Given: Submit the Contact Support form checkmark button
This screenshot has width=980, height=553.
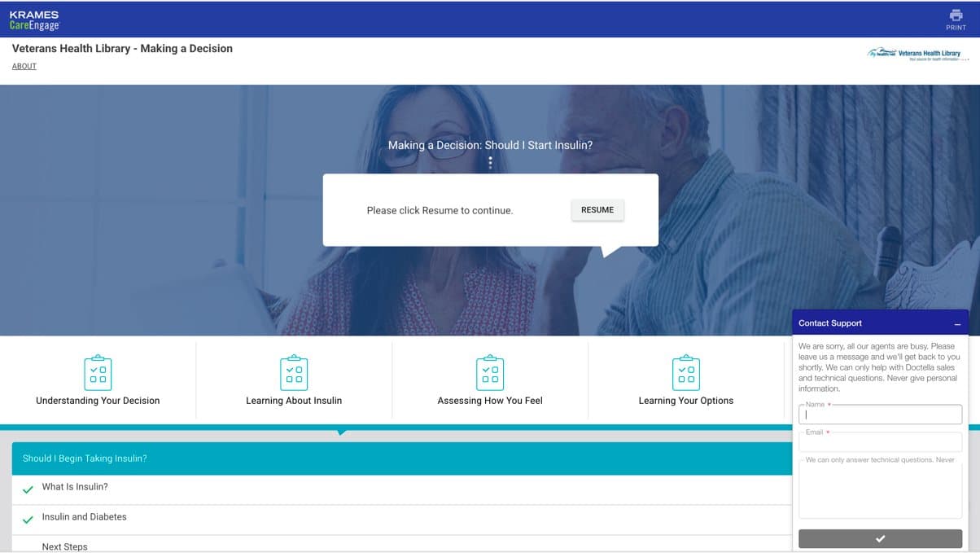Looking at the screenshot, I should (x=880, y=538).
